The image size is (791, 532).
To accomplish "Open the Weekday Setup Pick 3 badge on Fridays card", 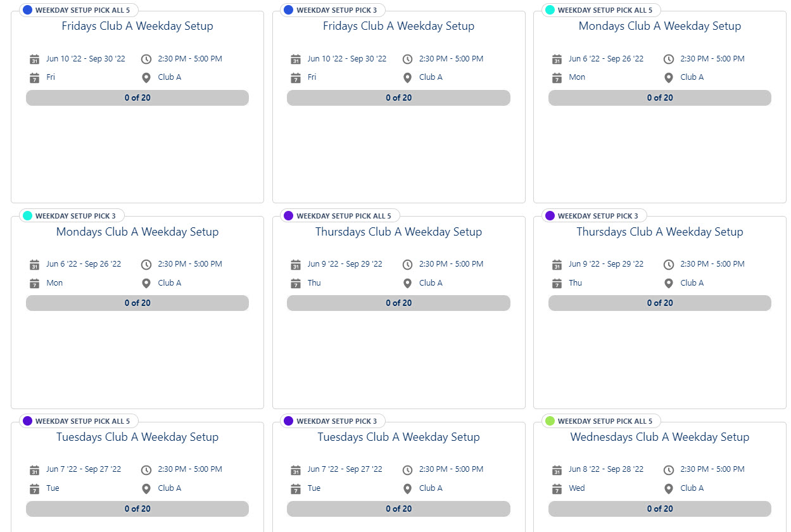I will tap(332, 9).
